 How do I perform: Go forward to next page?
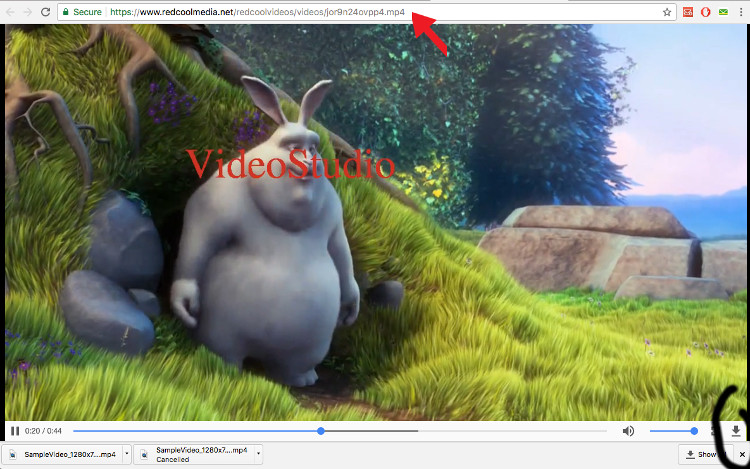[27, 12]
